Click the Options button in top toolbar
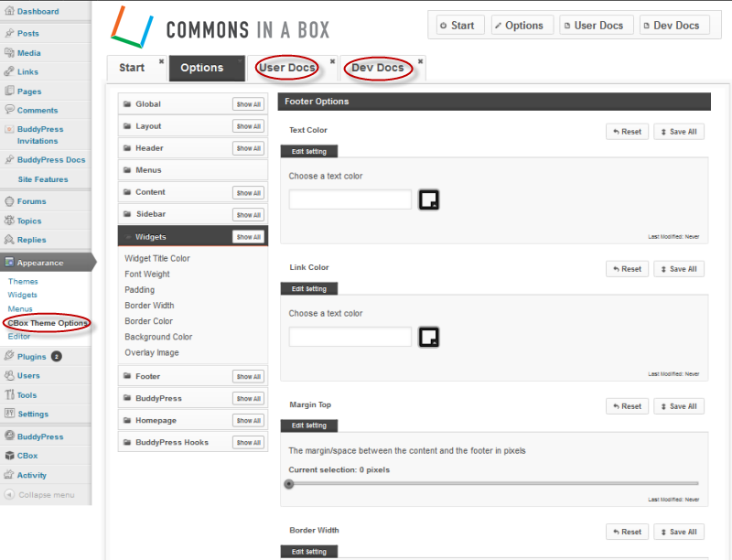Viewport: 732px width, 560px height. click(522, 26)
